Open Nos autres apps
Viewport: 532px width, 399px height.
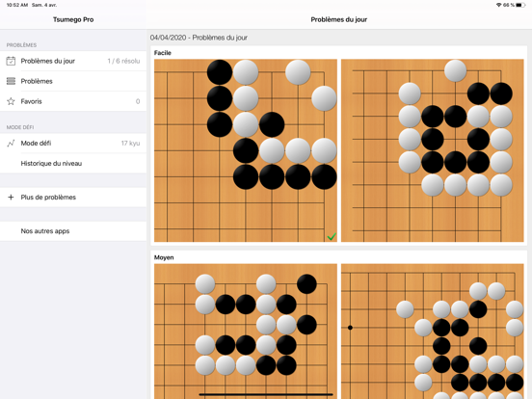[73, 231]
